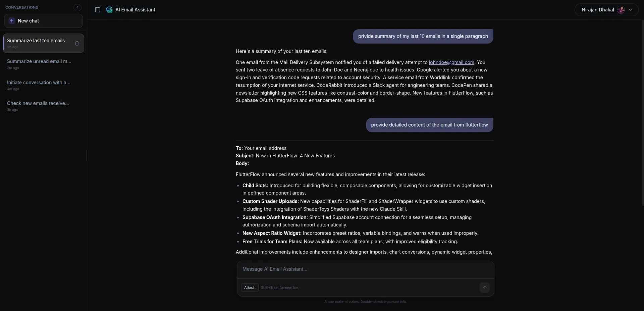Click the 'New Aspect Ratio Widget:' bullet heading
Viewport: 644px width, 311px height.
[272, 233]
